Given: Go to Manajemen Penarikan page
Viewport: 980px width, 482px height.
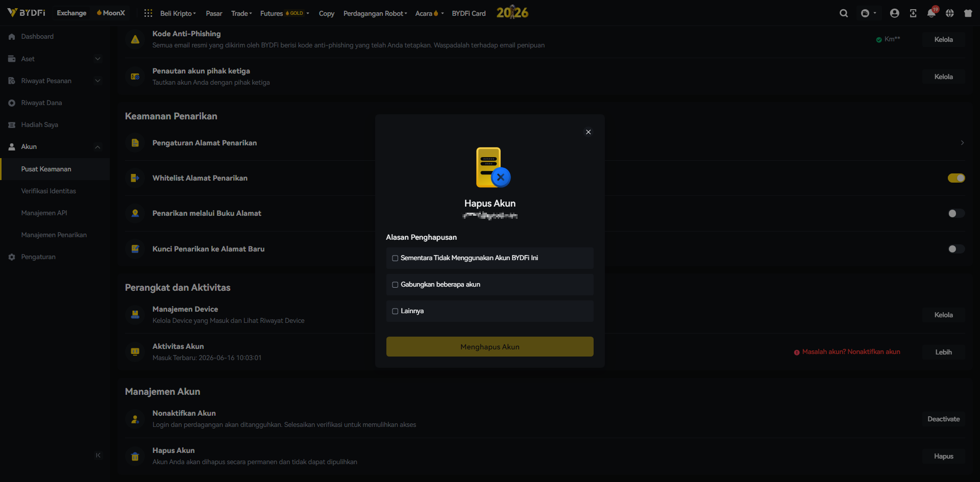Looking at the screenshot, I should 54,235.
